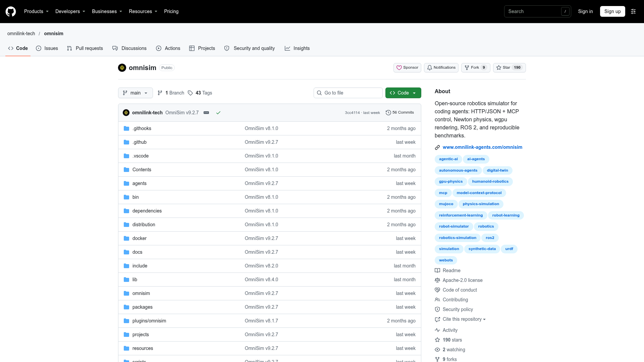
Task: Click the tag icon beside 43 Tags
Action: 190,93
